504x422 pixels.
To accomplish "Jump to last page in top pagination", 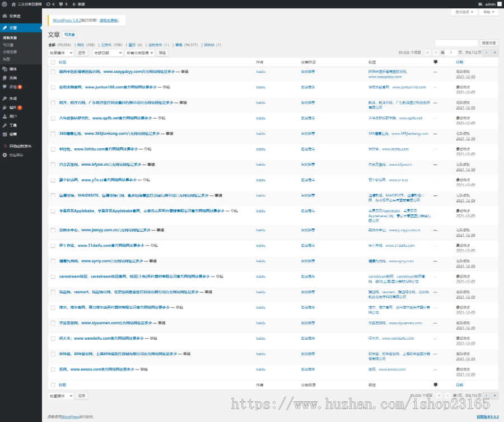I will click(x=495, y=53).
